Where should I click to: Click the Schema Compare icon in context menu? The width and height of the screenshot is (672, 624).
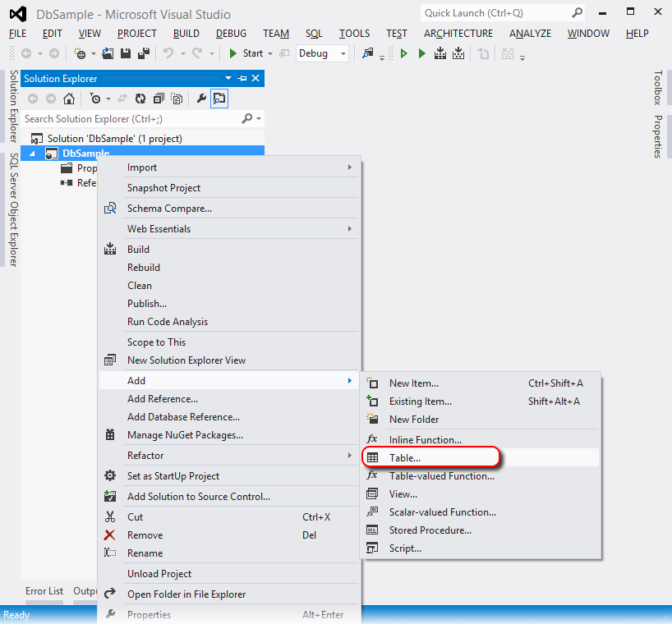pos(110,209)
